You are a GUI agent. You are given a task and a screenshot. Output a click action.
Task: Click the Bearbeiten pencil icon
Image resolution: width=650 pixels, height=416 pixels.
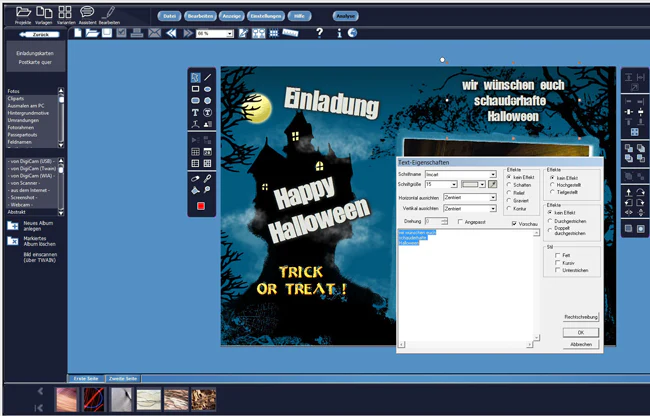click(x=109, y=12)
